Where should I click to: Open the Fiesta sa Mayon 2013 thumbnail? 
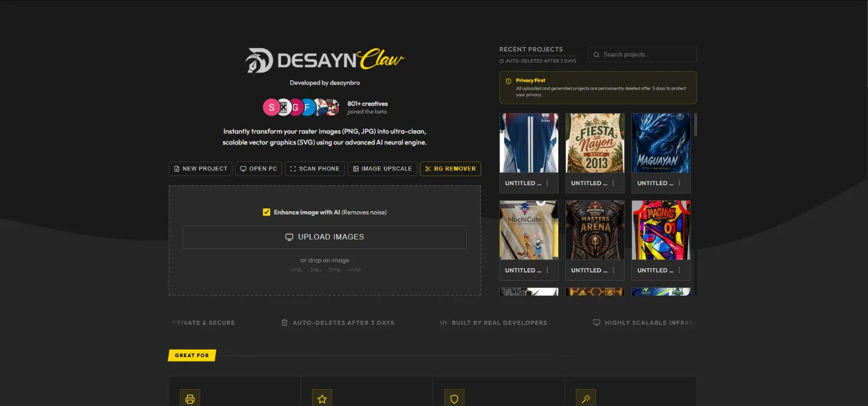(x=595, y=143)
